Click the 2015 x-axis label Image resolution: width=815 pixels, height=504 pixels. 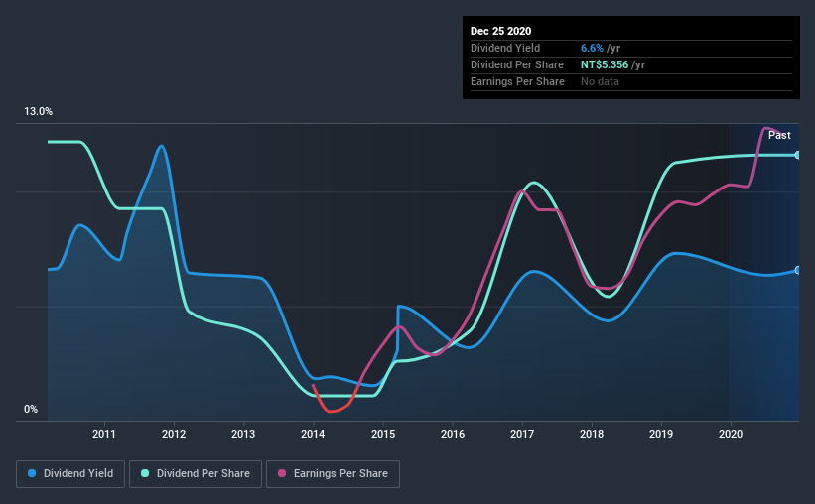point(383,434)
